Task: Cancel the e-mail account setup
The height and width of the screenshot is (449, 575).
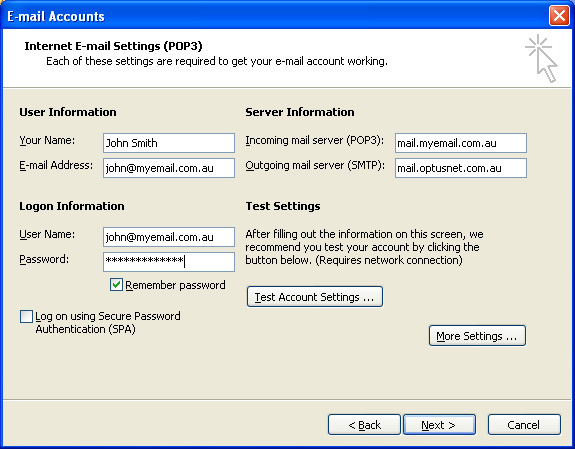Action: (524, 425)
